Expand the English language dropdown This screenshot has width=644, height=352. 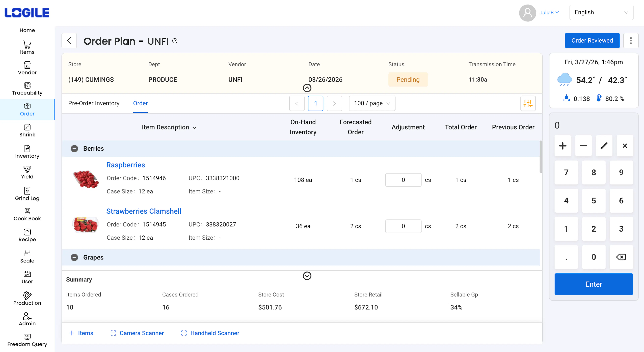[601, 12]
